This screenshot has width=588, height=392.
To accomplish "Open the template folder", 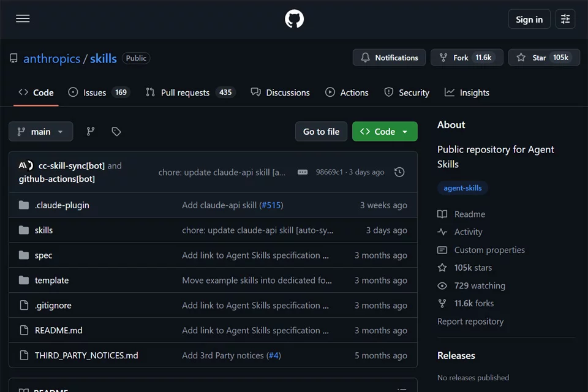I will tap(51, 280).
